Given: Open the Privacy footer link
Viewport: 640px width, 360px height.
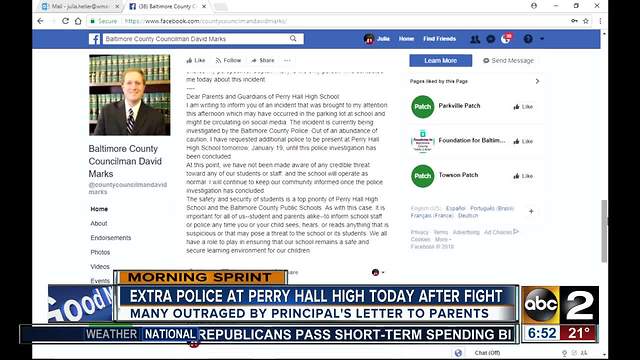Looking at the screenshot, I should 419,232.
